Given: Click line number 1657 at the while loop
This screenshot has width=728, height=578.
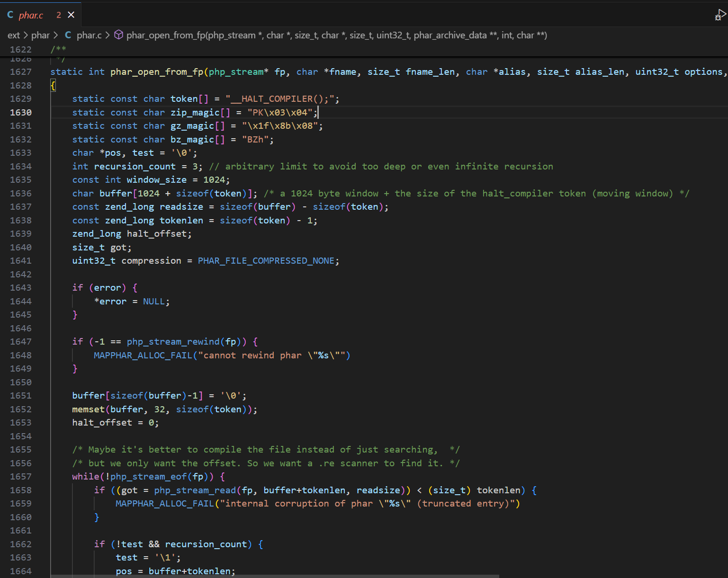Looking at the screenshot, I should point(21,477).
